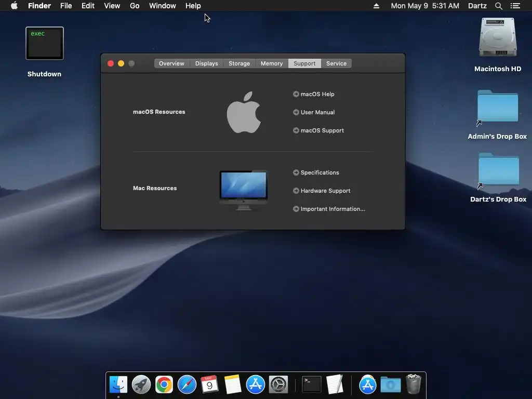This screenshot has height=399, width=532.
Task: Open the App Store beside Notes in Dock
Action: click(256, 384)
